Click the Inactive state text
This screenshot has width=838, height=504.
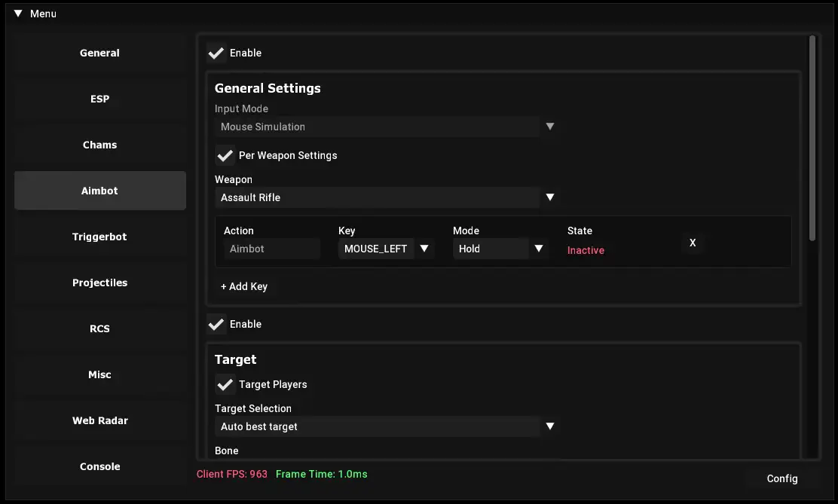(586, 250)
